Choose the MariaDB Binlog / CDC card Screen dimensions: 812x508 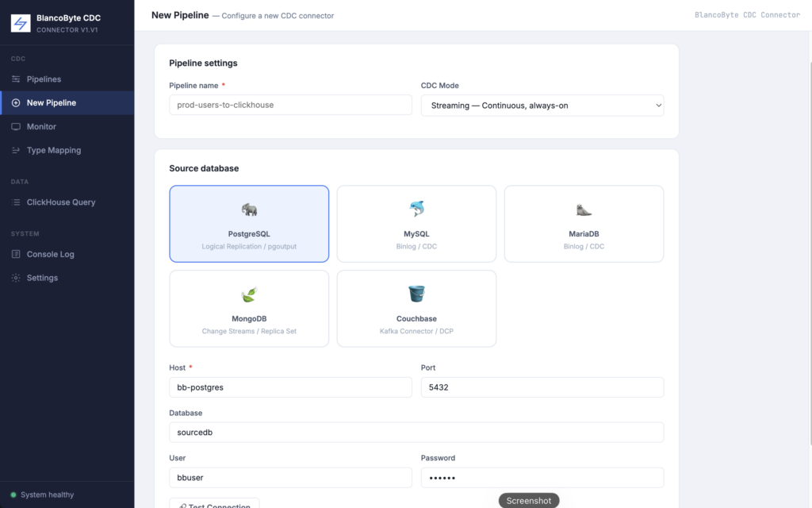(584, 224)
